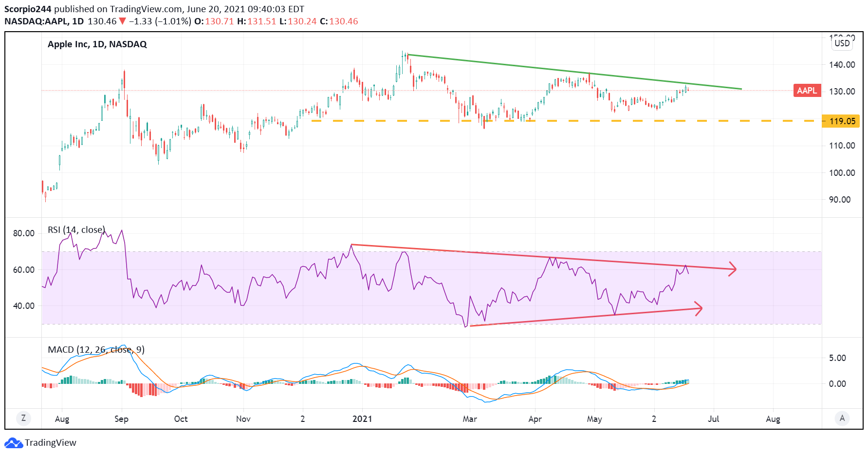Click the Aug label right after Jul
868x456 pixels.
pos(773,419)
